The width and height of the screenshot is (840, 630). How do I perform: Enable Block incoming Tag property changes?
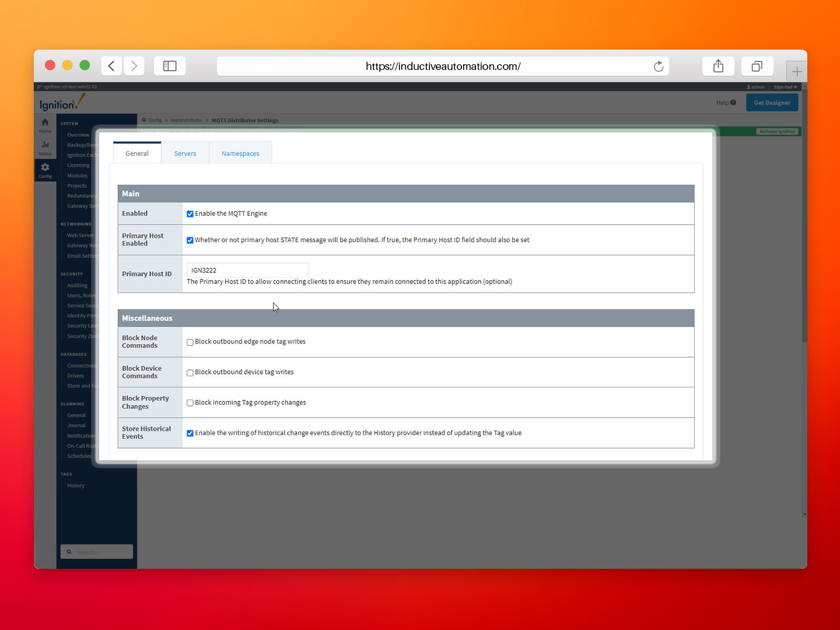point(190,403)
